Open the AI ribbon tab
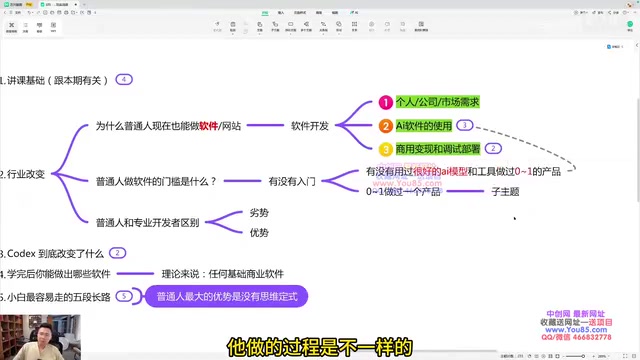Screen dimensions: 640x360 (x=354, y=13)
